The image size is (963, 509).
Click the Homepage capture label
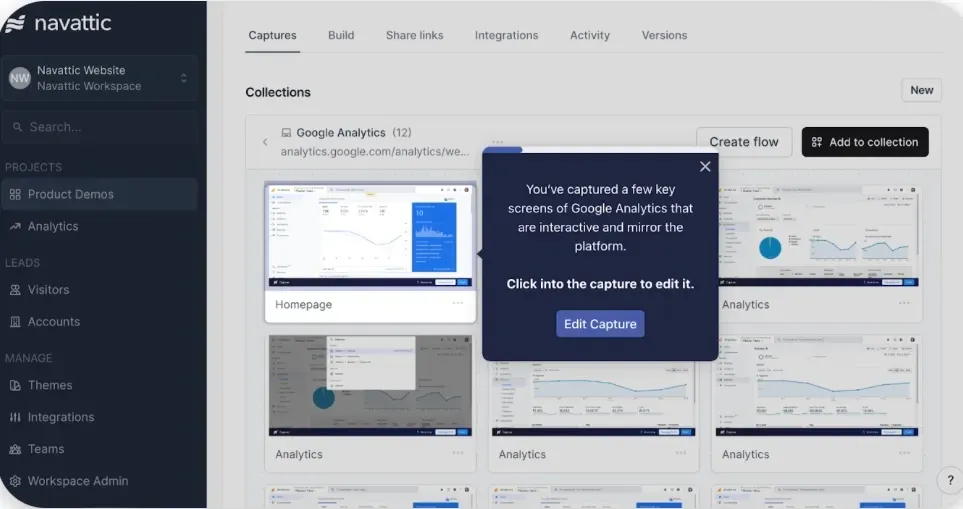[303, 305]
